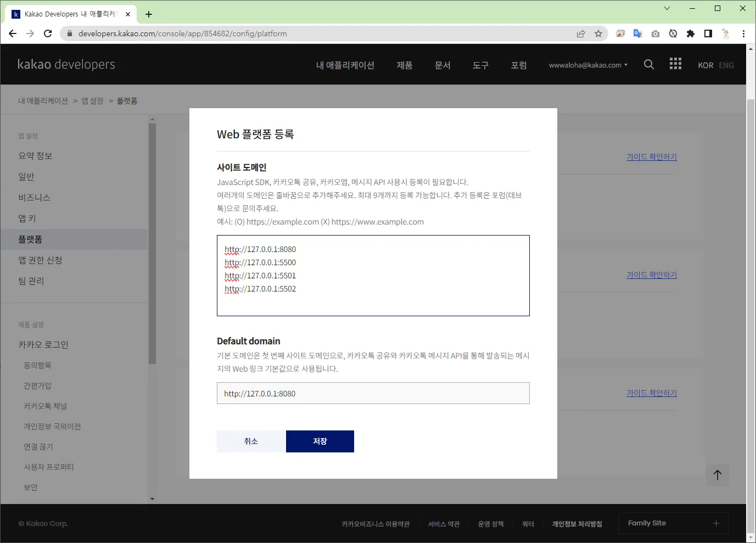This screenshot has width=756, height=543.
Task: Expand the Family Site list
Action: 674,523
